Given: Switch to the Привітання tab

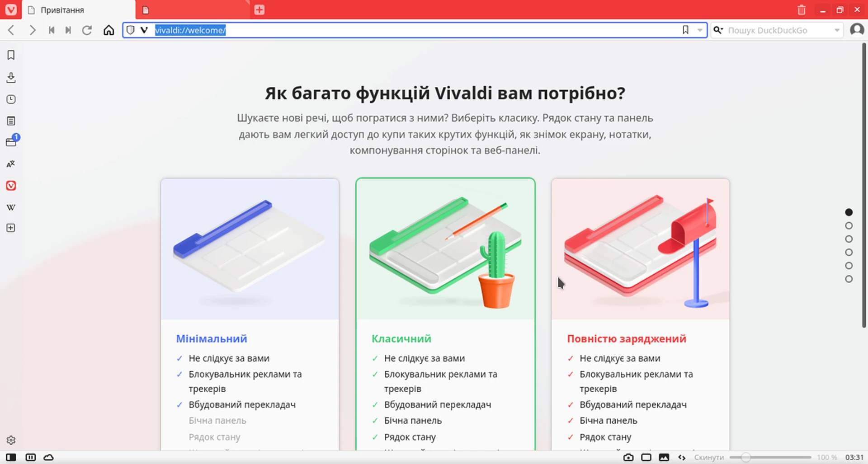Looking at the screenshot, I should click(79, 10).
